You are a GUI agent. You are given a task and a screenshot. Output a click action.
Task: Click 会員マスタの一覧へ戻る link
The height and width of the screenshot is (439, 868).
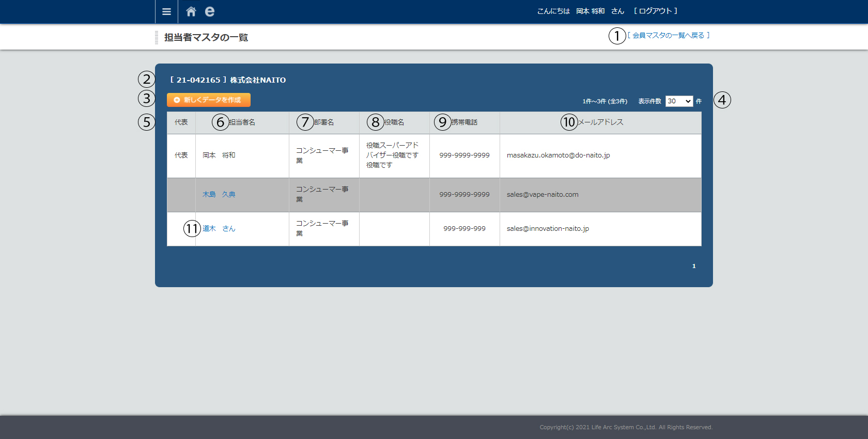click(x=669, y=36)
